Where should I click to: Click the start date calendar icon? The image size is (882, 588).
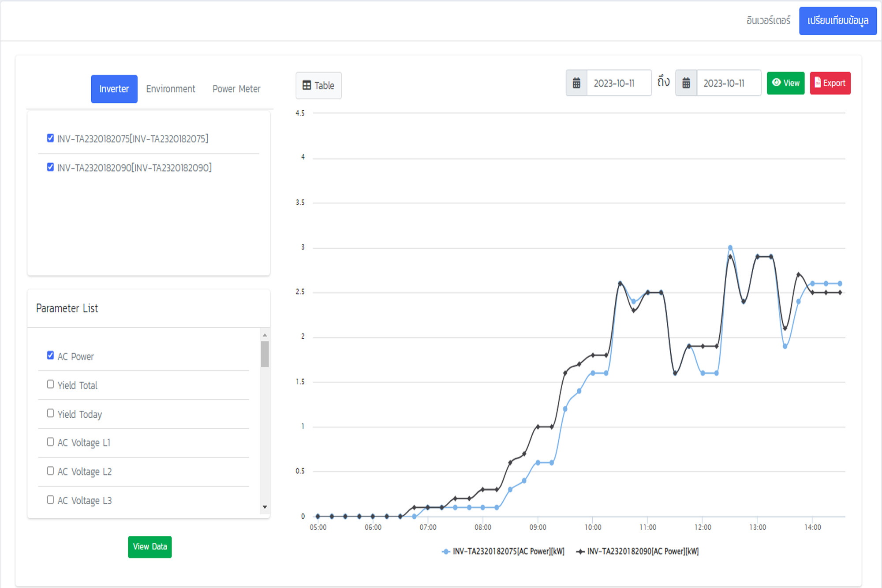[576, 83]
